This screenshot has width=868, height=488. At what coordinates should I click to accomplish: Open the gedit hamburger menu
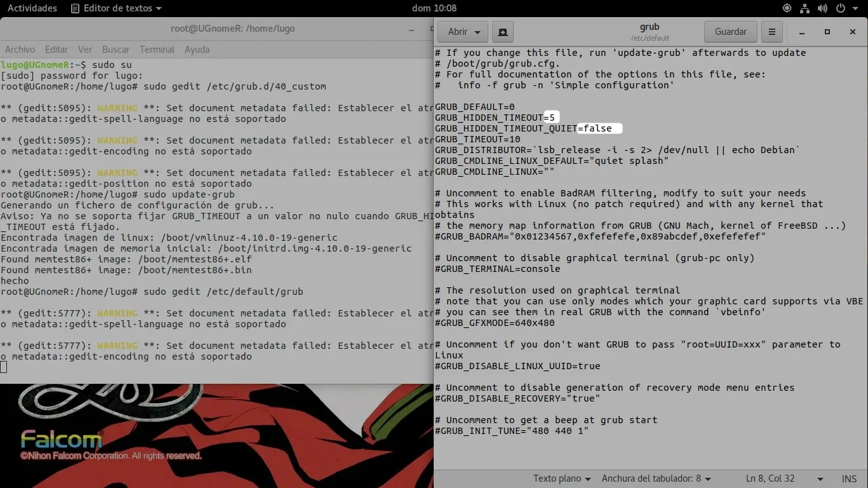click(x=771, y=31)
